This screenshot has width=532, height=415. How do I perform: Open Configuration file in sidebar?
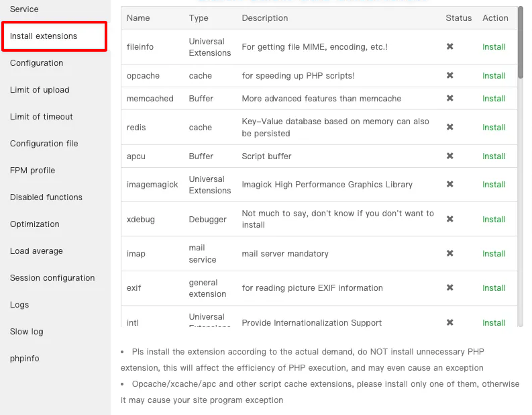click(x=44, y=143)
